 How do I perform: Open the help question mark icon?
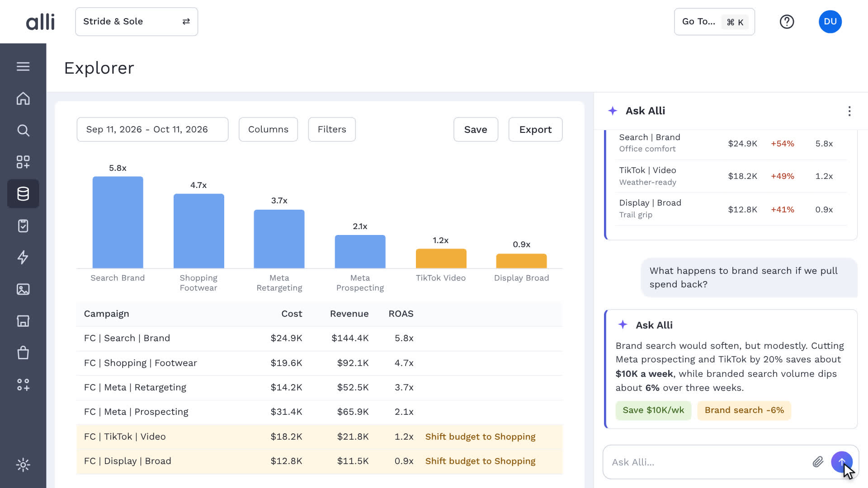787,22
